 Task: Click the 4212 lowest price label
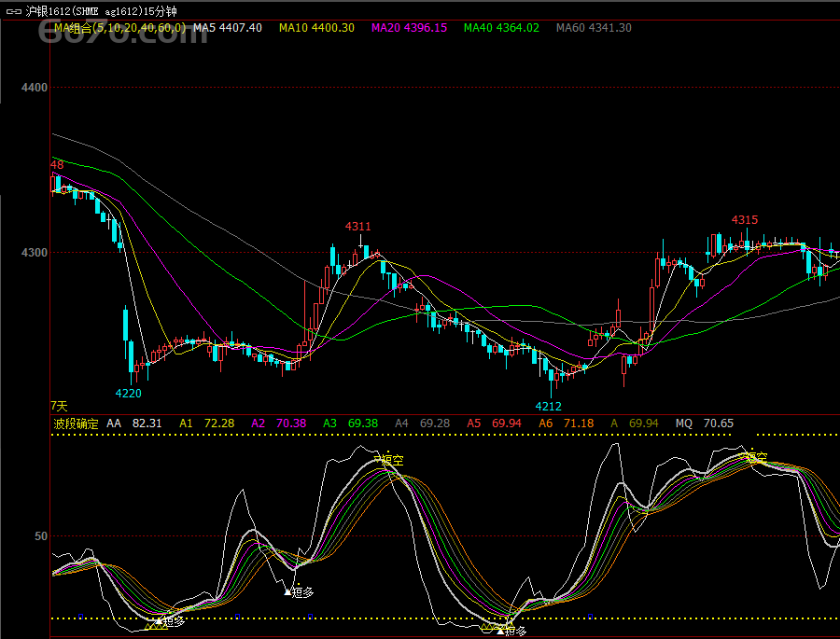[548, 406]
